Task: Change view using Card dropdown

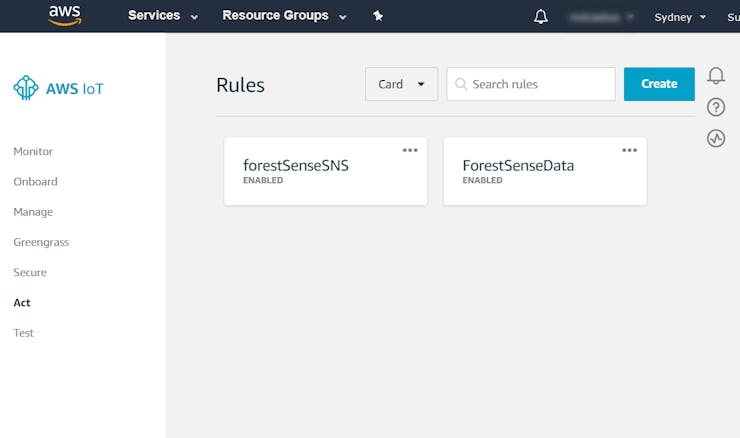Action: click(x=402, y=84)
